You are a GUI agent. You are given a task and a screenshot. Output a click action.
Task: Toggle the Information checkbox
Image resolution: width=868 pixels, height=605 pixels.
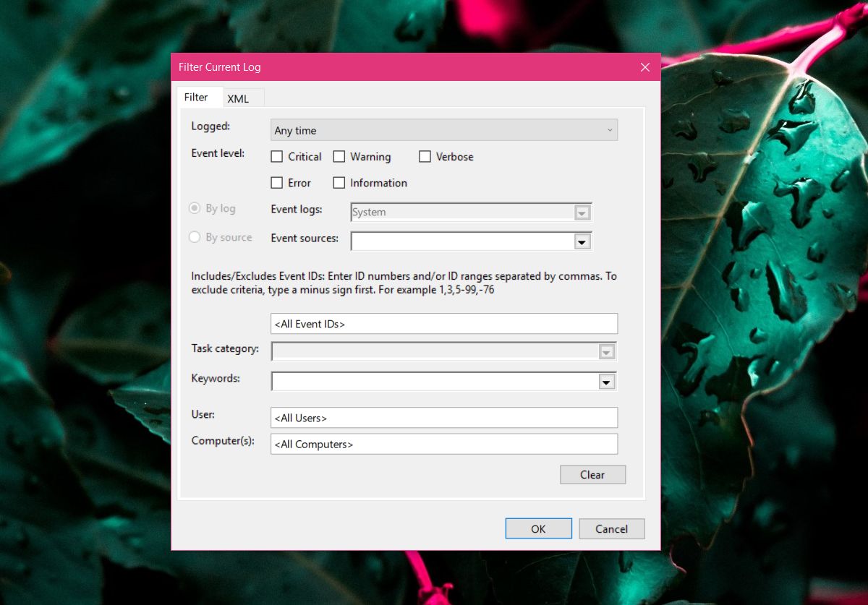coord(339,183)
